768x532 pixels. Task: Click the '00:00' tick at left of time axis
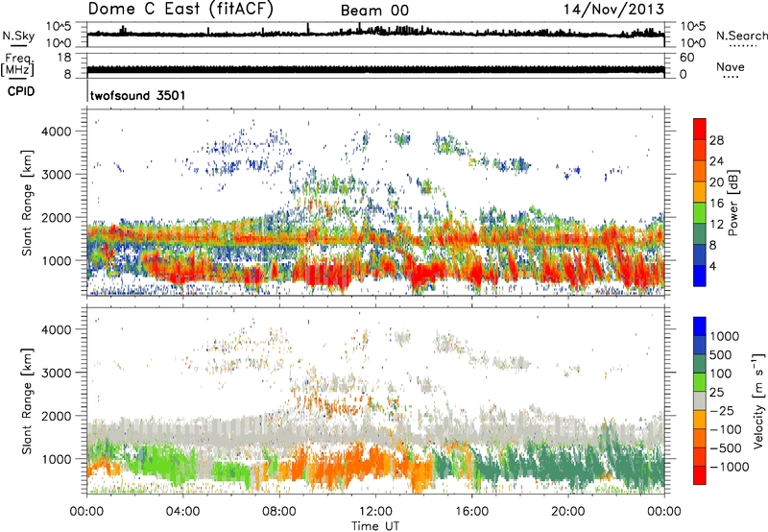tap(86, 512)
